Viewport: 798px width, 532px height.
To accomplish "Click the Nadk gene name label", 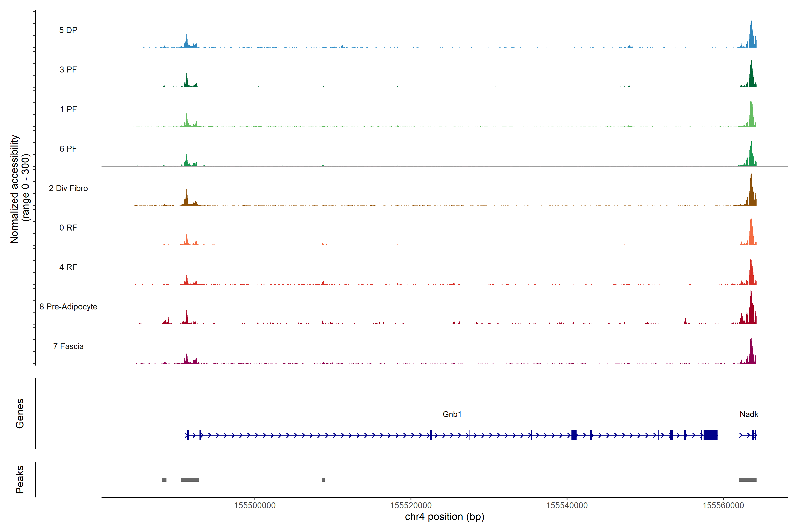I will click(x=749, y=414).
